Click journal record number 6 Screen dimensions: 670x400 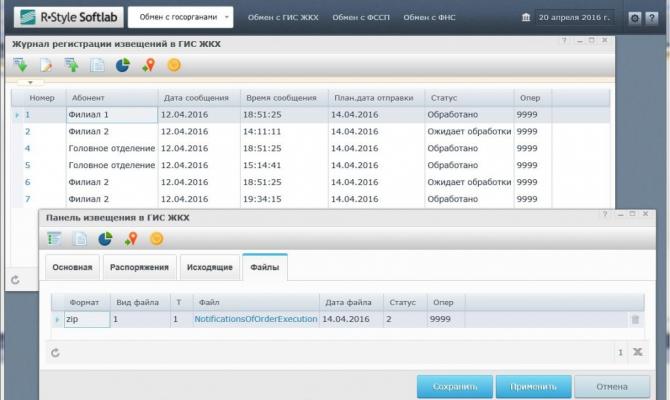click(28, 182)
